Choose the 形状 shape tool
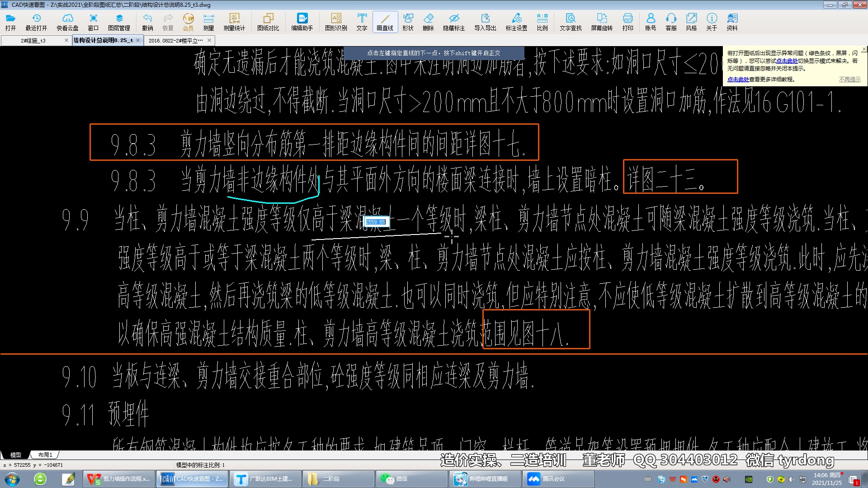 click(x=408, y=22)
